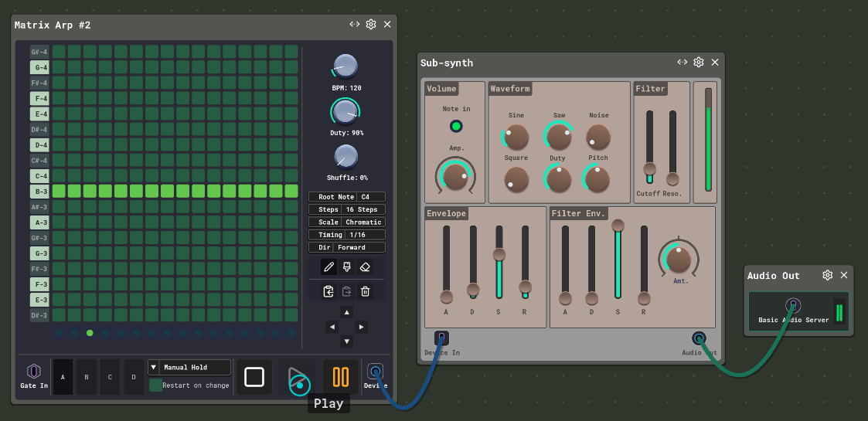The height and width of the screenshot is (421, 868).
Task: Click the filter Reso. slider handle
Action: click(672, 179)
